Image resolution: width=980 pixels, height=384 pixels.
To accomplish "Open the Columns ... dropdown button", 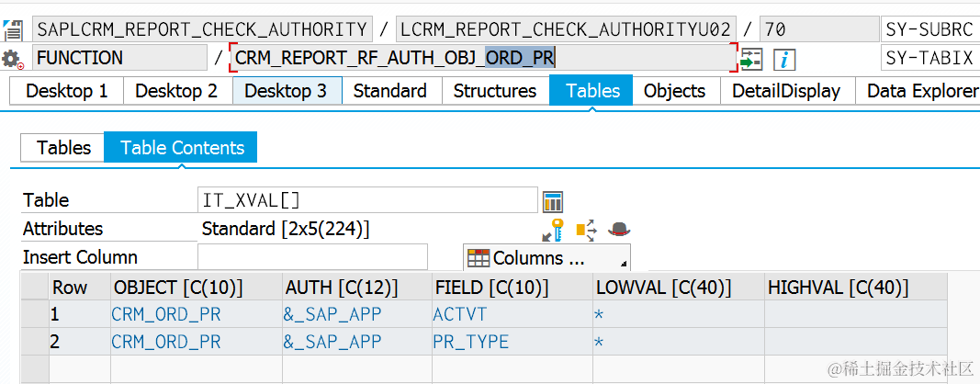I will 546,257.
